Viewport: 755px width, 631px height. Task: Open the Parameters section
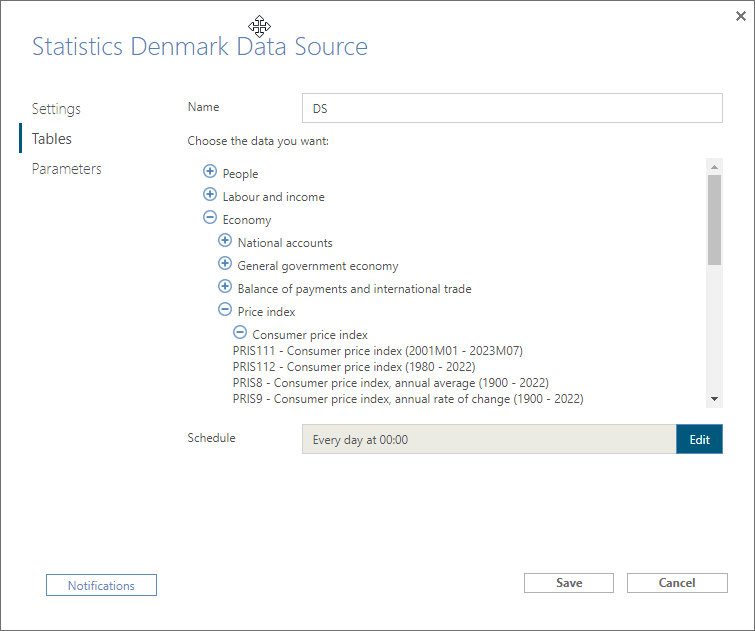(66, 169)
